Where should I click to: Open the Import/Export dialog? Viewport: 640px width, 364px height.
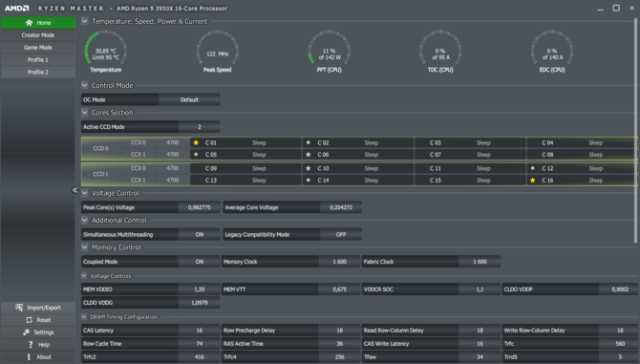coord(37,308)
